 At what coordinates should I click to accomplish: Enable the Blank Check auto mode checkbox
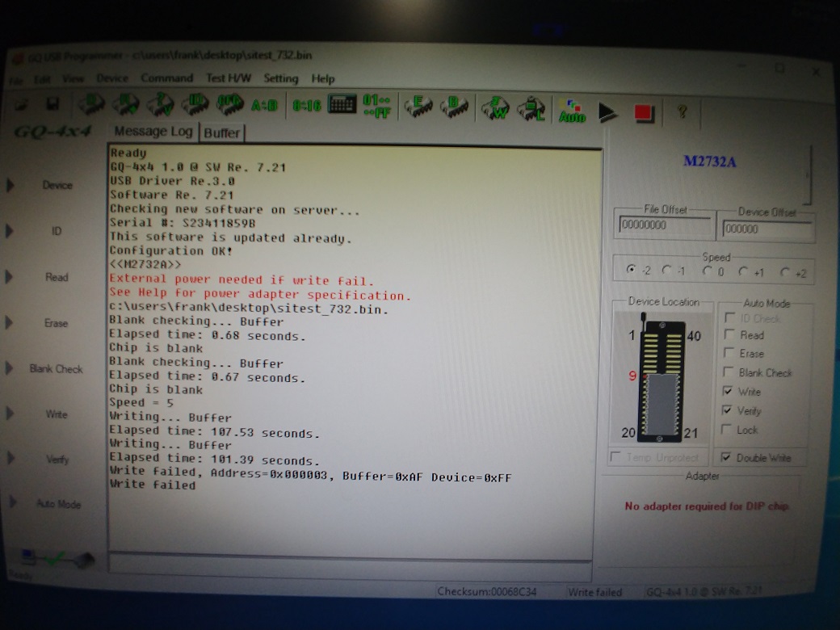(729, 372)
